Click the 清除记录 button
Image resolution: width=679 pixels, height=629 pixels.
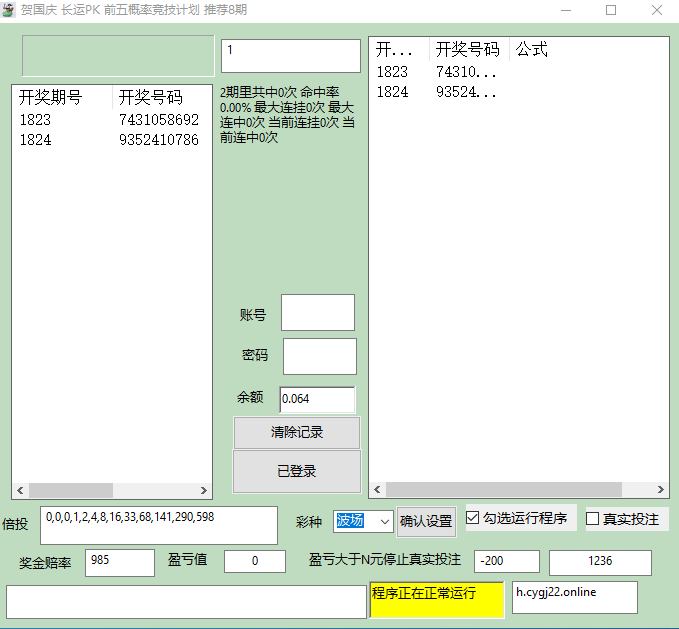tap(296, 433)
